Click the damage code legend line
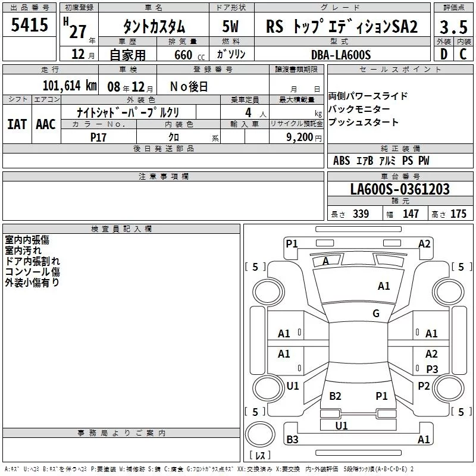 pyautogui.click(x=209, y=469)
